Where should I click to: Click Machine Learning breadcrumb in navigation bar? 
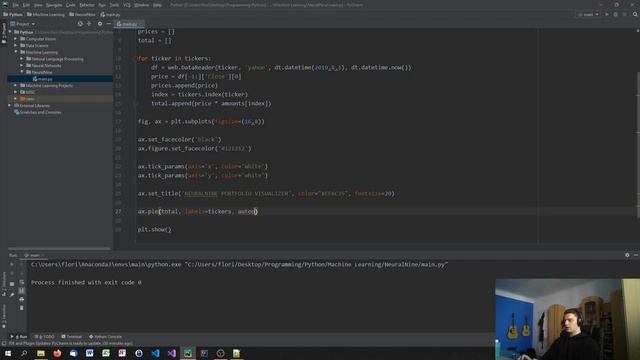click(x=46, y=15)
